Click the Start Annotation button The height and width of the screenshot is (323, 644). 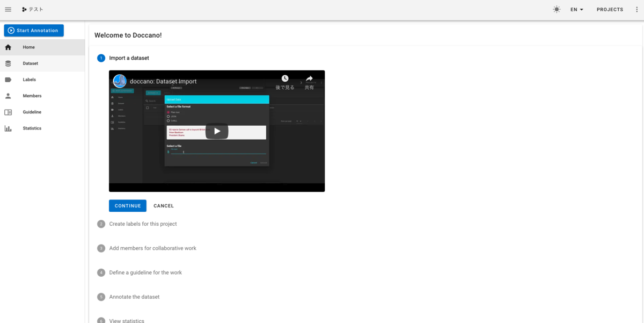(x=34, y=31)
